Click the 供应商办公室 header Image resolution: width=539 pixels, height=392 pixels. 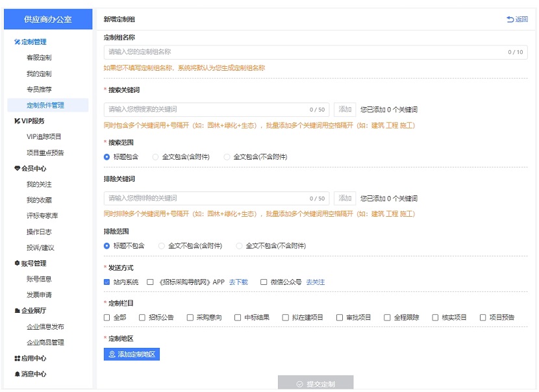[48, 19]
